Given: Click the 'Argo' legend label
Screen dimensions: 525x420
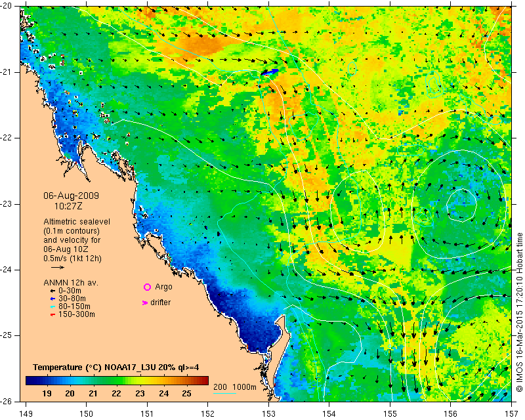Looking at the screenshot, I should click(x=163, y=287).
